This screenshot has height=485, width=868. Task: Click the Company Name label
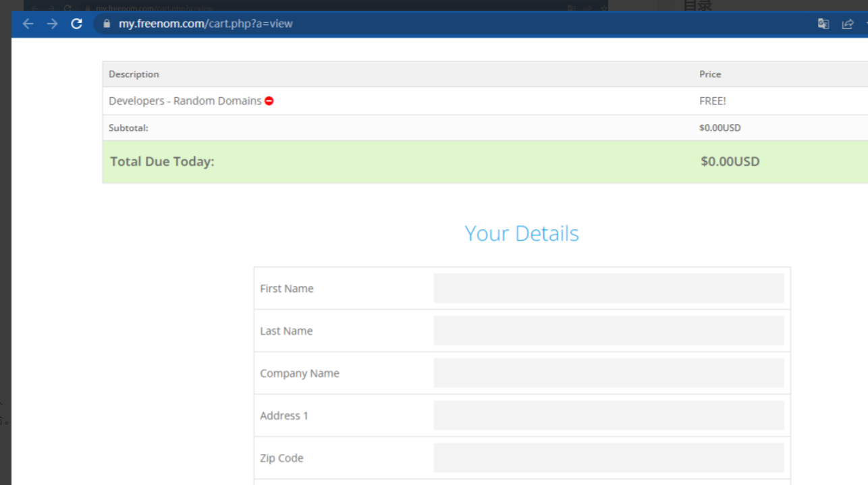click(x=300, y=374)
